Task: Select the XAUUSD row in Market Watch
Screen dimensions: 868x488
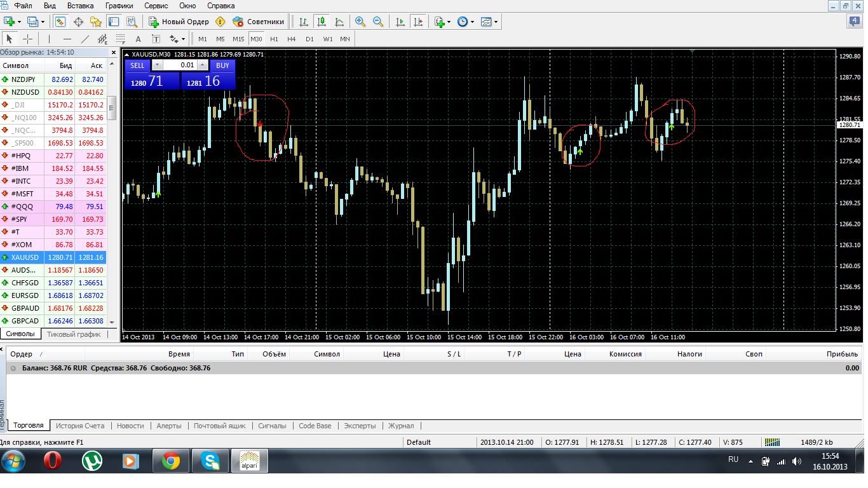Action: tap(53, 257)
